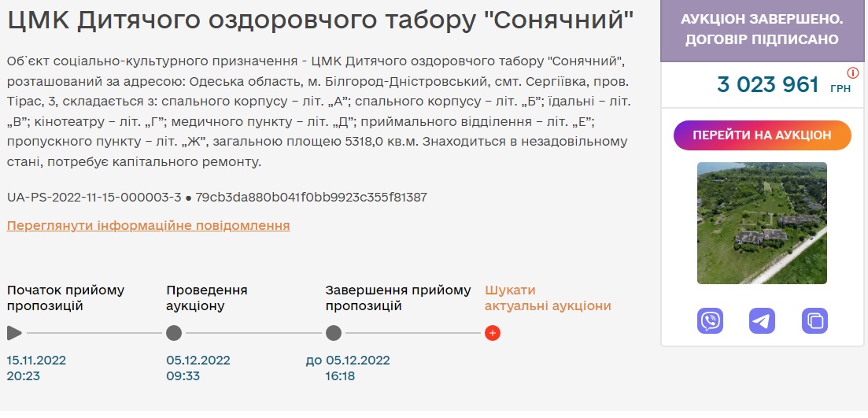This screenshot has height=418, width=868.
Task: Click the red plus icon on the timeline
Action: [493, 333]
